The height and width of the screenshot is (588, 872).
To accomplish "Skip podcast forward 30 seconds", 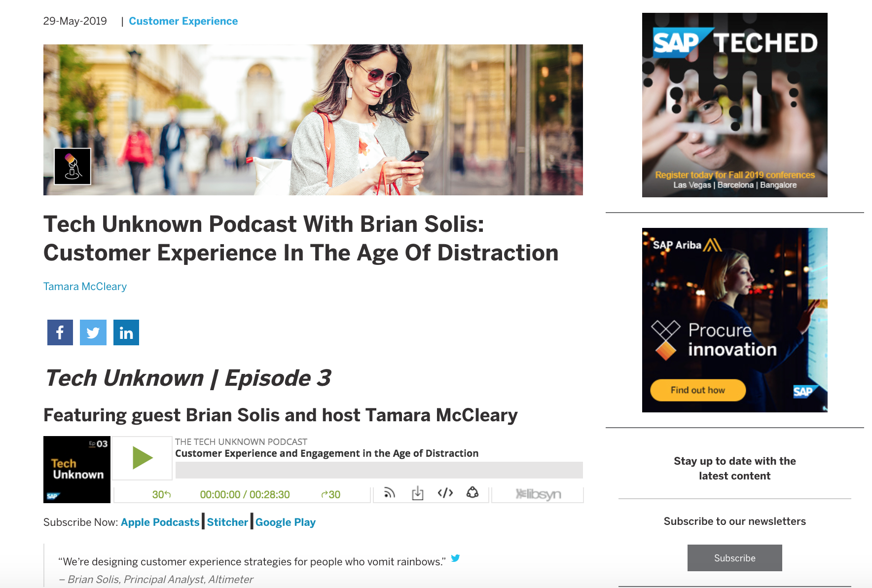I will coord(331,494).
